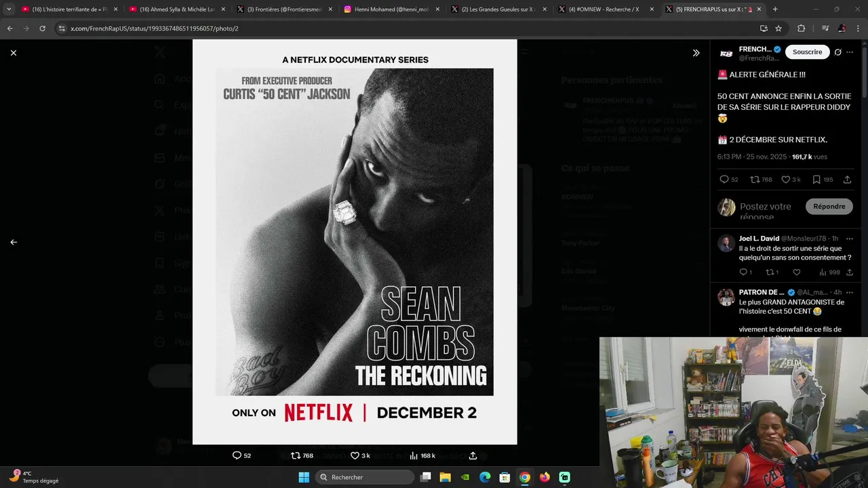Screen dimensions: 868x488
Task: Bookmark this page with the star icon
Action: [x=778, y=28]
